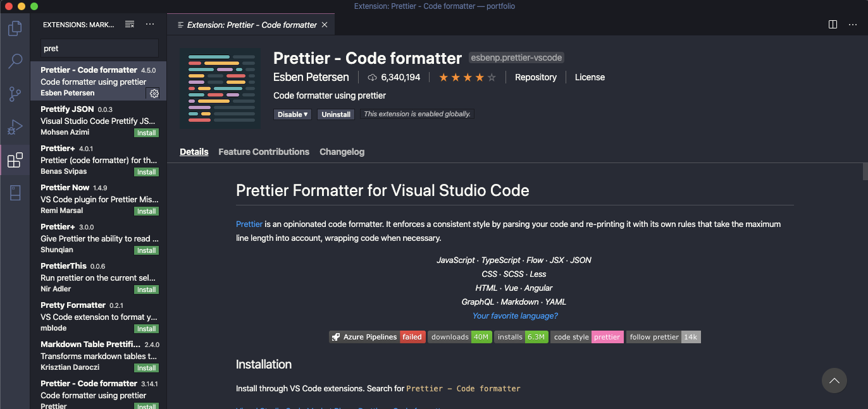Open the editor More Actions ellipsis menu
This screenshot has height=409, width=868.
pyautogui.click(x=853, y=24)
